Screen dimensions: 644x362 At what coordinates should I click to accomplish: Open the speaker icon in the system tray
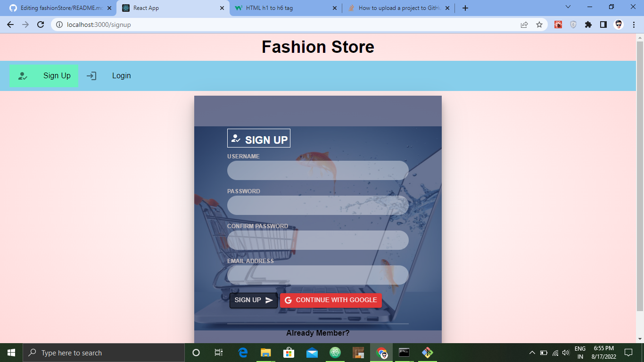tap(565, 352)
